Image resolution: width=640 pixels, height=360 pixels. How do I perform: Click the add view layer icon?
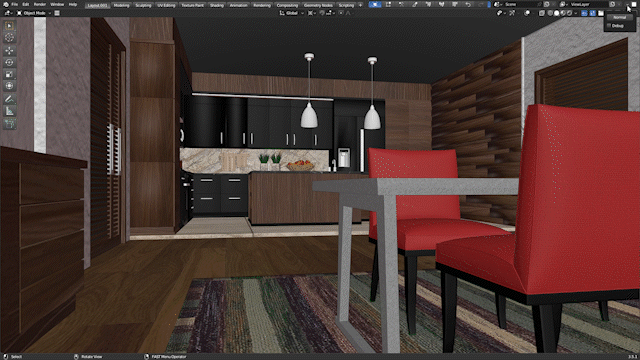(612, 4)
